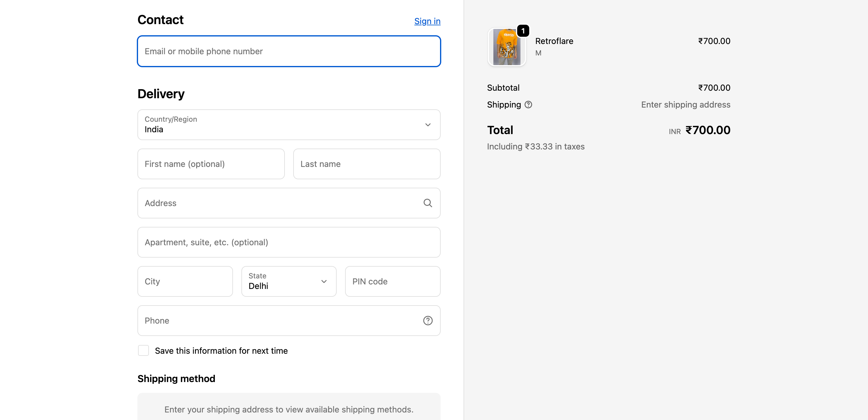Click the Sign in link
868x420 pixels.
(427, 21)
